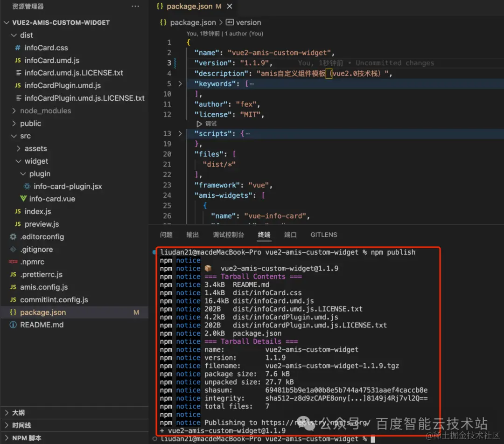Close the package.json editor tab
Viewport: 504px width, 444px height.
click(x=230, y=6)
